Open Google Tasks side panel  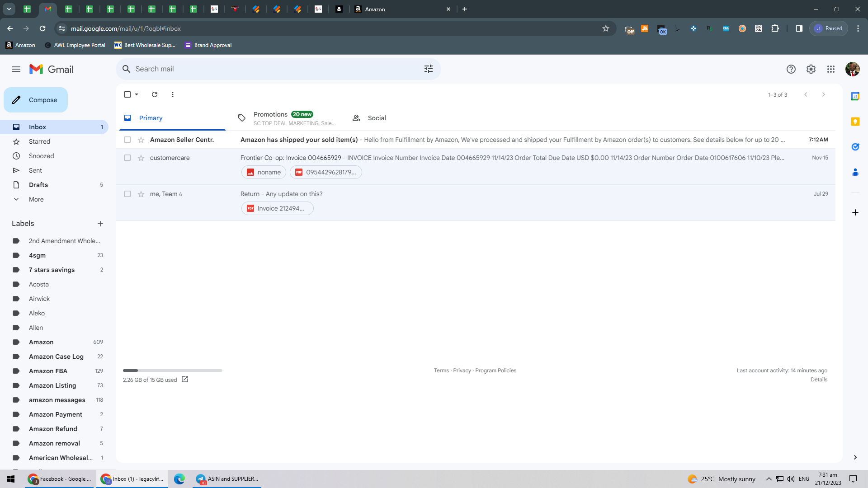coord(855,147)
